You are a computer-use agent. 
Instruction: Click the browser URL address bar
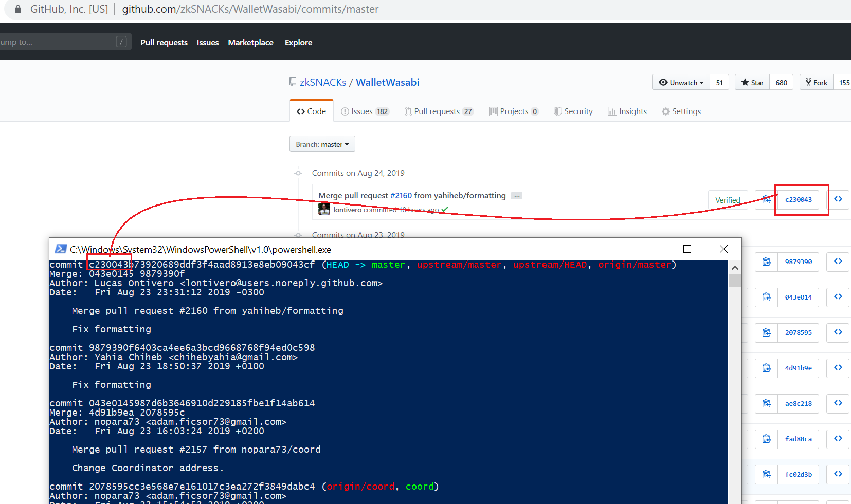click(427, 9)
